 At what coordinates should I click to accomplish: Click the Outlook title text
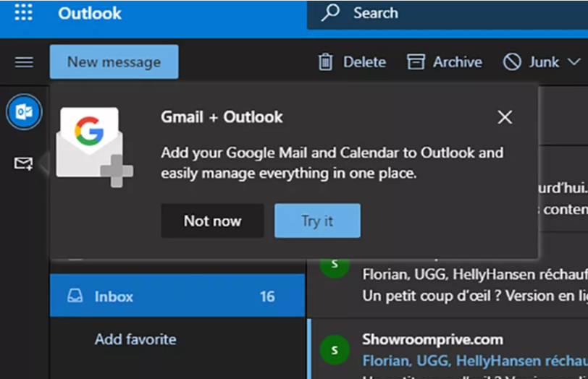click(x=90, y=14)
